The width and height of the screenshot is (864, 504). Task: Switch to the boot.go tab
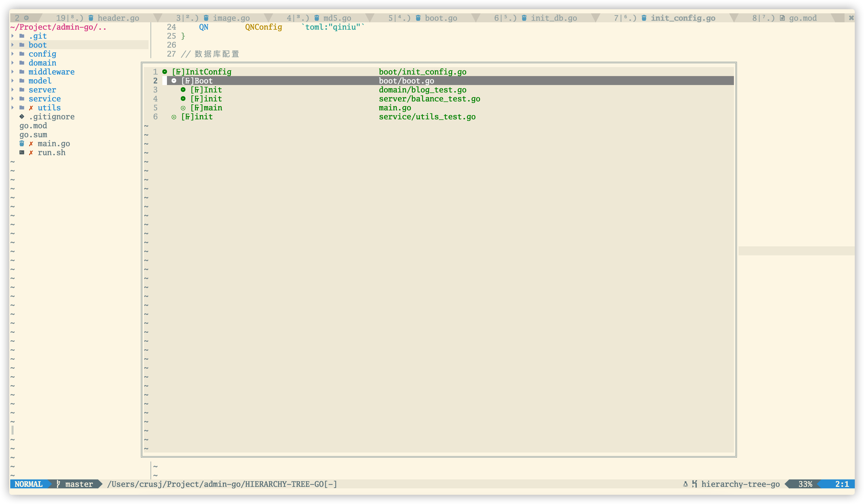click(x=440, y=18)
